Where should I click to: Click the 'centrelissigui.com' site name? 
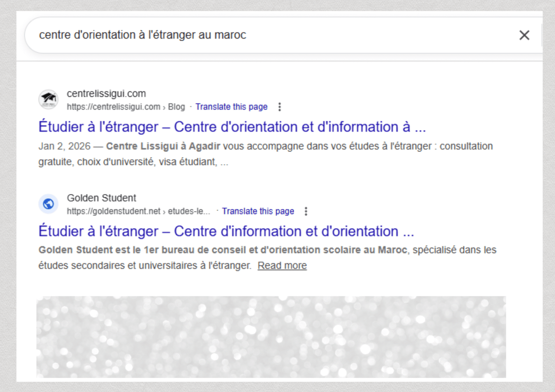(106, 93)
